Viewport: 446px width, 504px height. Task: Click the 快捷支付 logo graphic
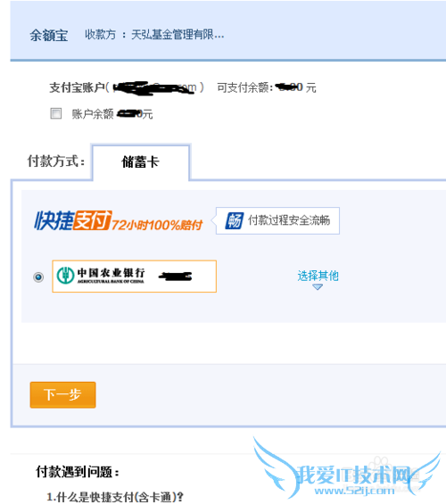pos(73,220)
